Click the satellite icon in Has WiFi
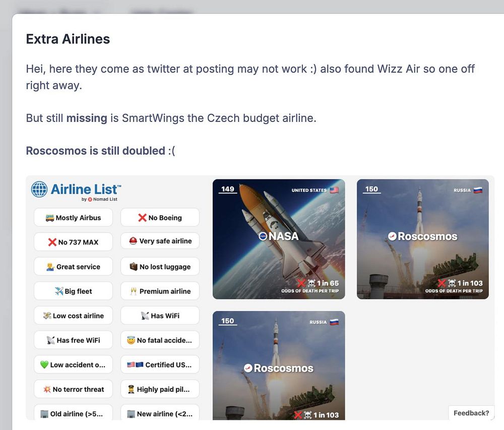Image resolution: width=504 pixels, height=430 pixels. (x=145, y=316)
